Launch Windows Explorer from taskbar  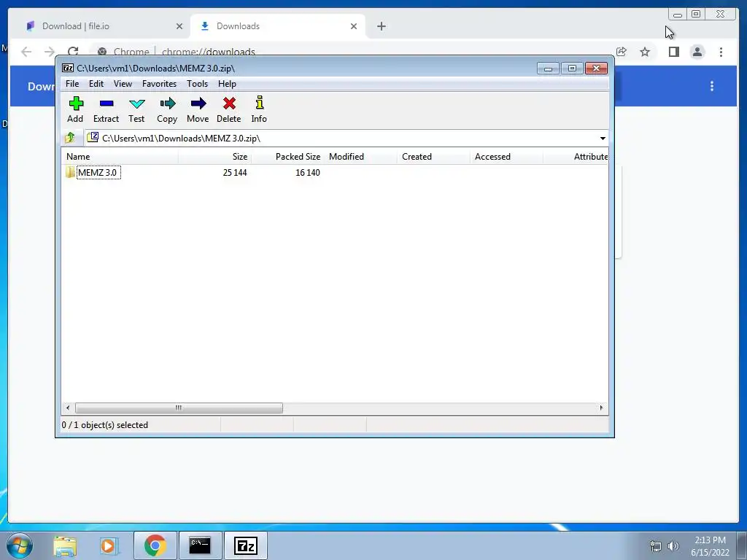coord(65,546)
